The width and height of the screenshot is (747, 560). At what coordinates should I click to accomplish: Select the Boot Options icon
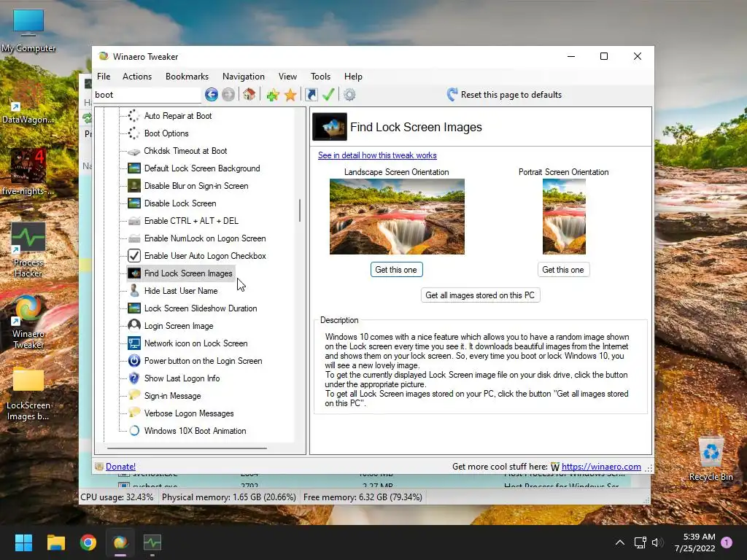[x=134, y=133]
